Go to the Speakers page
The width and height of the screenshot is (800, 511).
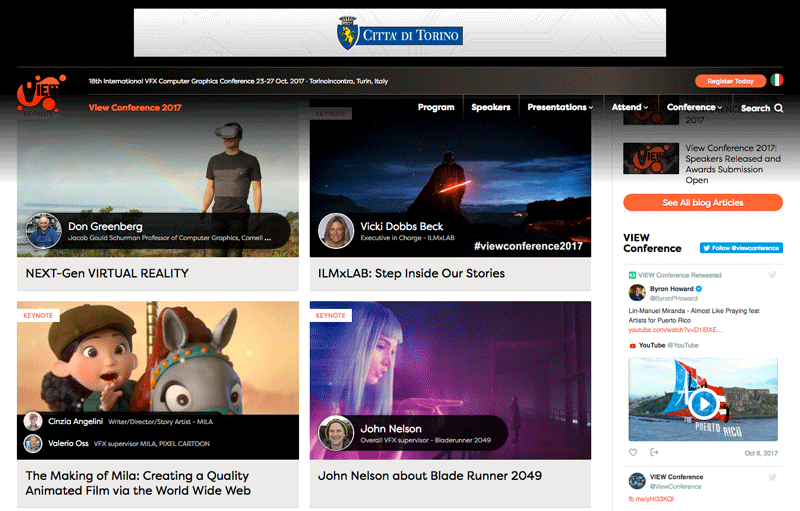click(x=491, y=107)
